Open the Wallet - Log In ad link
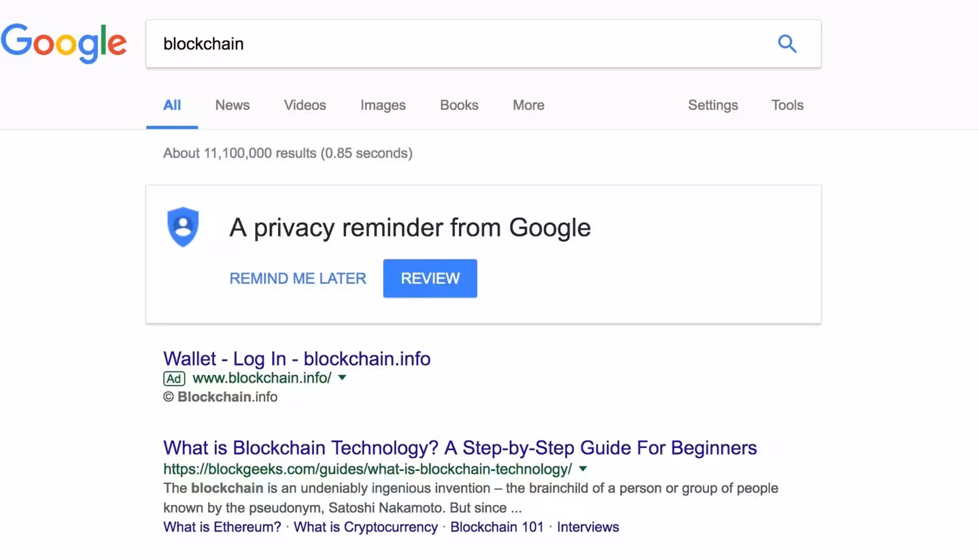Viewport: 979px width, 560px height. click(296, 359)
